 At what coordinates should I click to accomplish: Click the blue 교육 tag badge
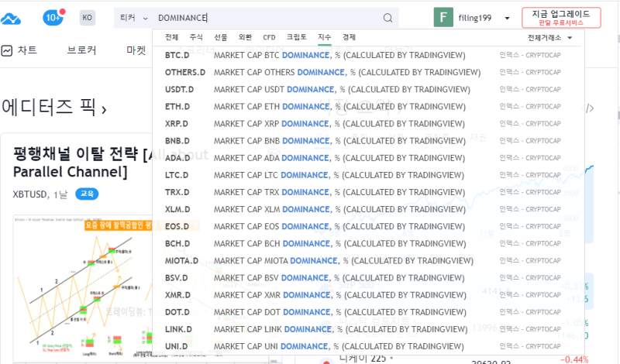point(87,194)
